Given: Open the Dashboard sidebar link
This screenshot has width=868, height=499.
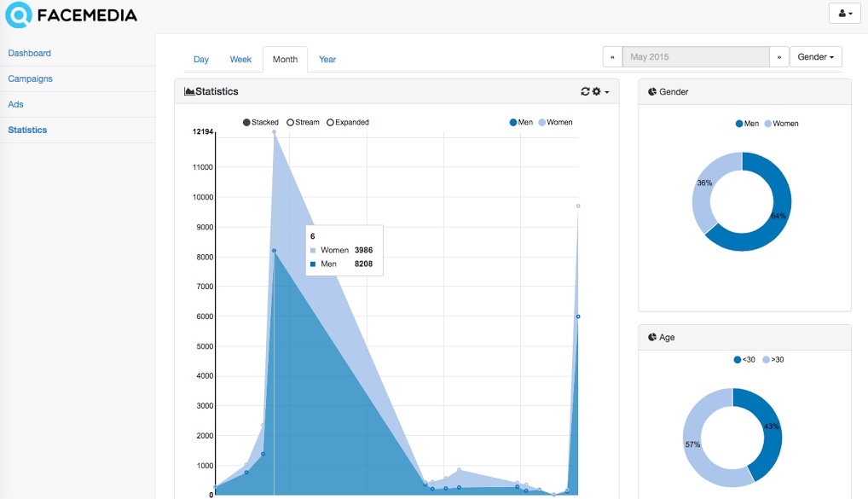Looking at the screenshot, I should pos(30,53).
